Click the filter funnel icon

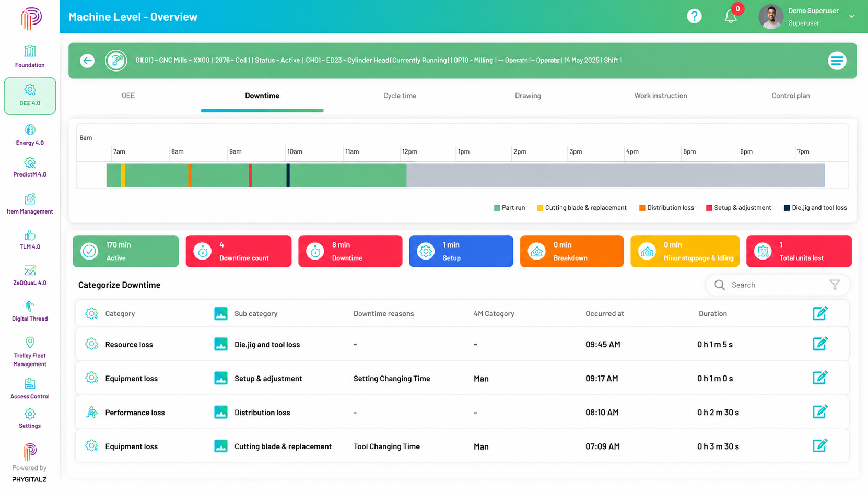(835, 285)
